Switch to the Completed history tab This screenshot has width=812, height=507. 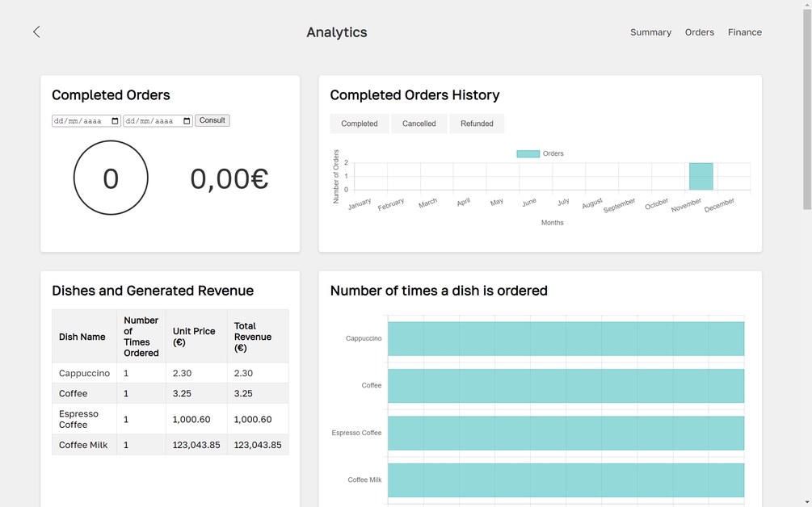pyautogui.click(x=360, y=124)
